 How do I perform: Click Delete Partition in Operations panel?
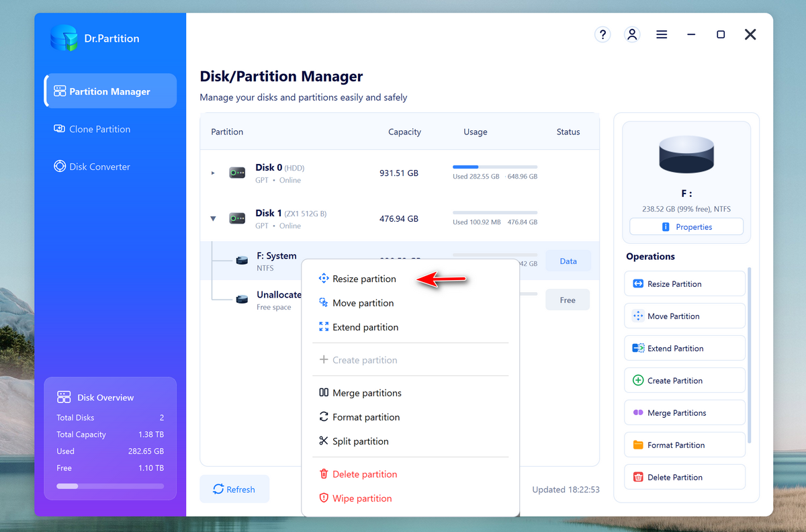684,477
